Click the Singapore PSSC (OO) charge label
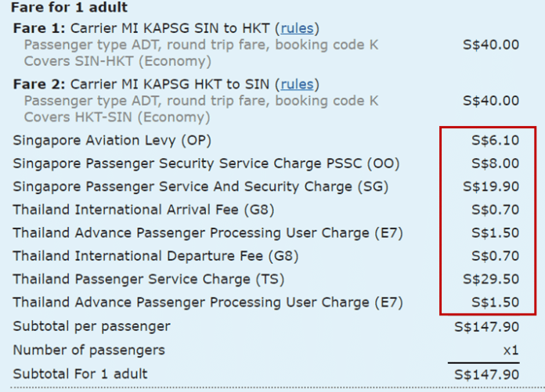The image size is (545, 392). 206,164
